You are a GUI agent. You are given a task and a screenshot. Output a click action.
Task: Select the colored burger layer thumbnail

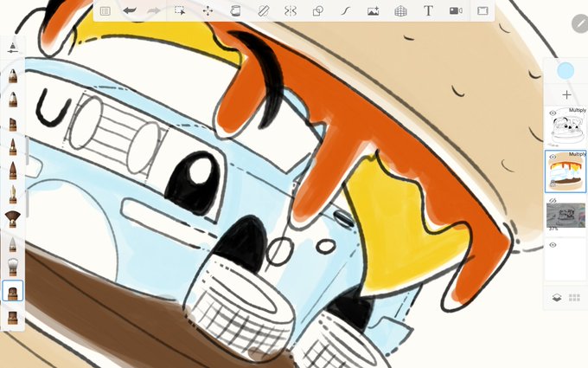pyautogui.click(x=566, y=171)
